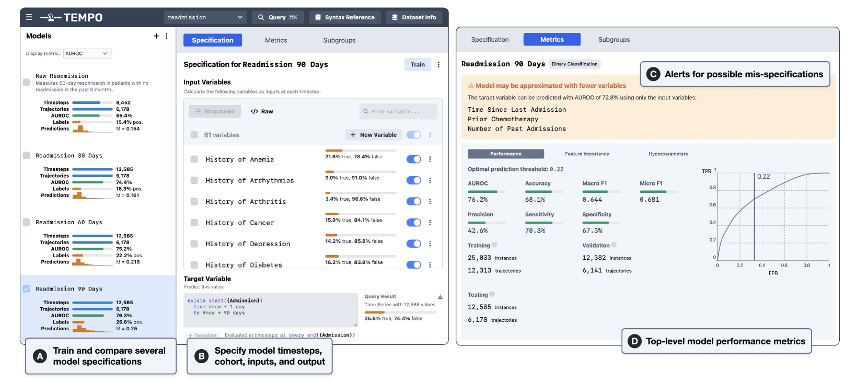Screen dimensions: 868x382
Task: Show info for the Testing section
Action: [x=492, y=294]
